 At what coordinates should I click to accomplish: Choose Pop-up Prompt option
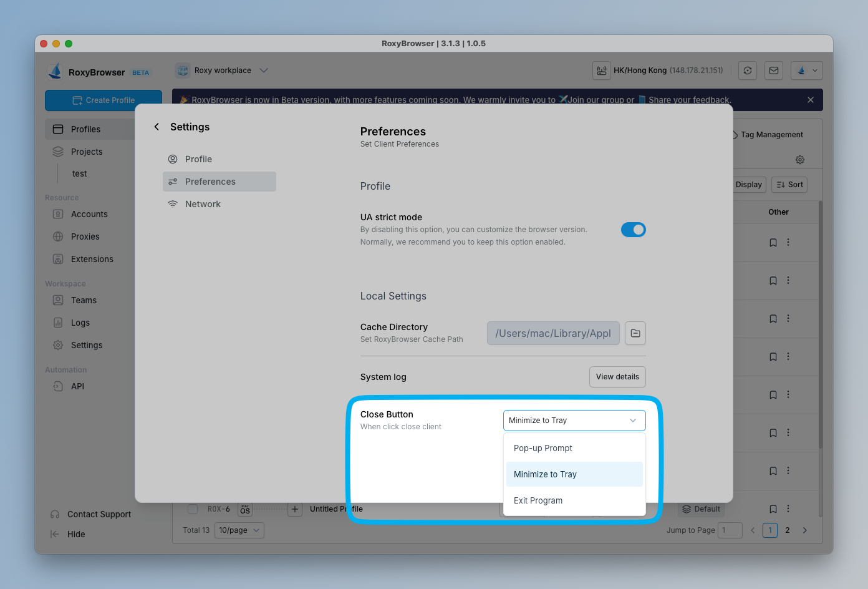(574, 448)
